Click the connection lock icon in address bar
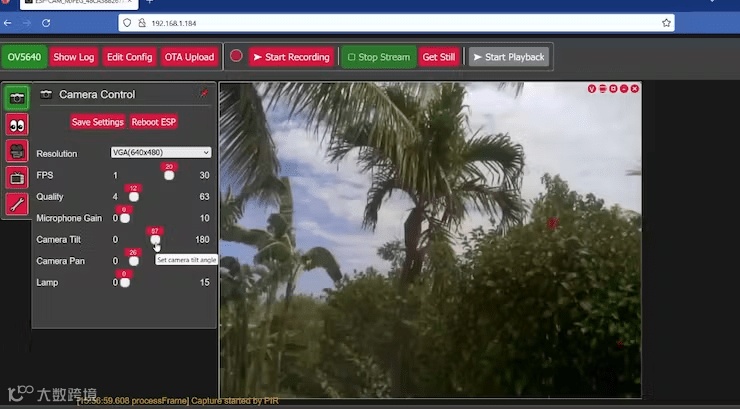The height and width of the screenshot is (409, 740). [x=142, y=23]
